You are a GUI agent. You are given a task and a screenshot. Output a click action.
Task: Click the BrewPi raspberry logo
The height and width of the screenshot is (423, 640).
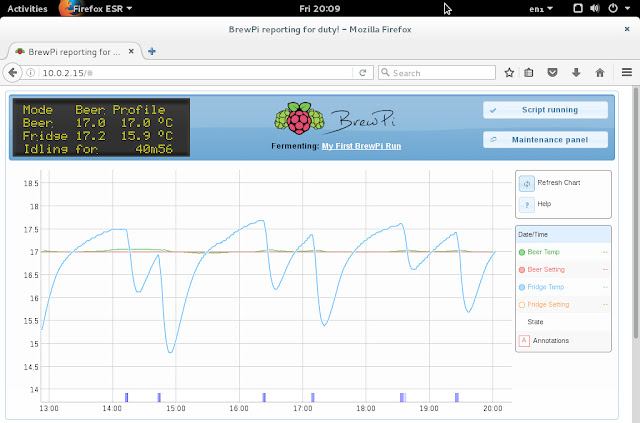point(300,118)
